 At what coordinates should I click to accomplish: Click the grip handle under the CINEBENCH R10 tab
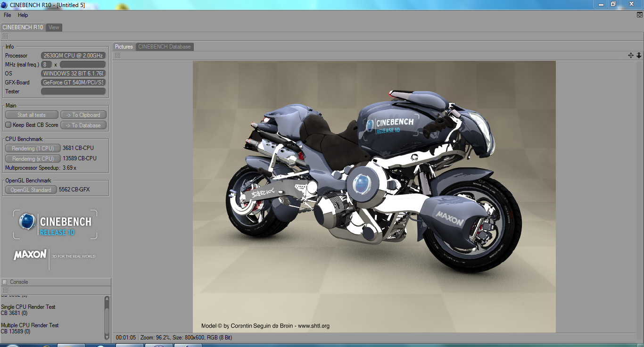click(x=5, y=36)
